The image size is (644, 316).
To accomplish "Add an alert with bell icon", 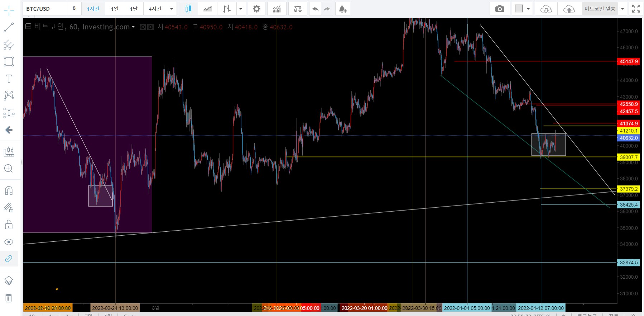I will coord(342,9).
